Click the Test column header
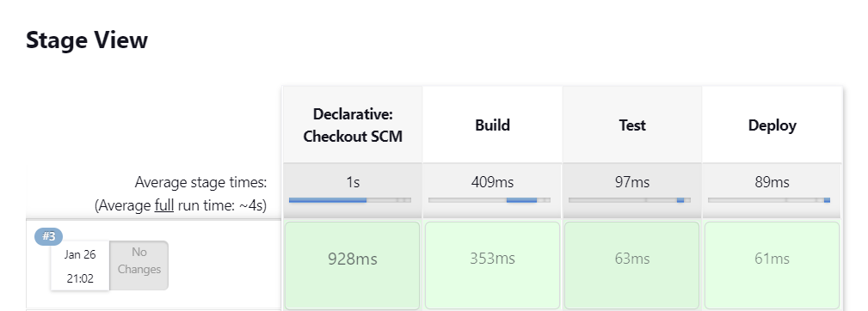 pyautogui.click(x=632, y=125)
